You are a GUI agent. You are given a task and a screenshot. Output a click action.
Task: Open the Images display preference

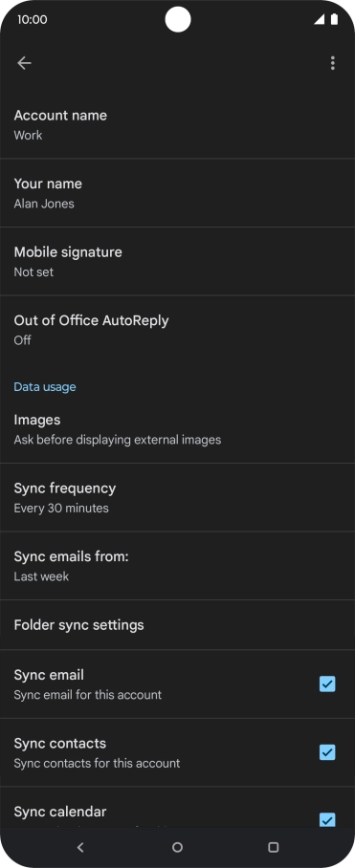177,429
